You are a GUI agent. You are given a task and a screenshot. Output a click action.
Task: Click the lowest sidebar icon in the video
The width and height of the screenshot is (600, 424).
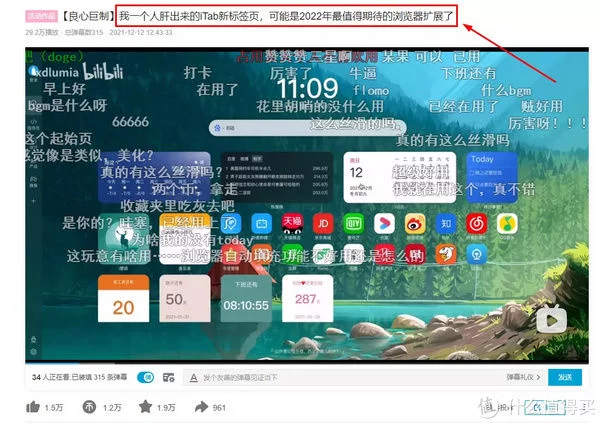pos(33,351)
